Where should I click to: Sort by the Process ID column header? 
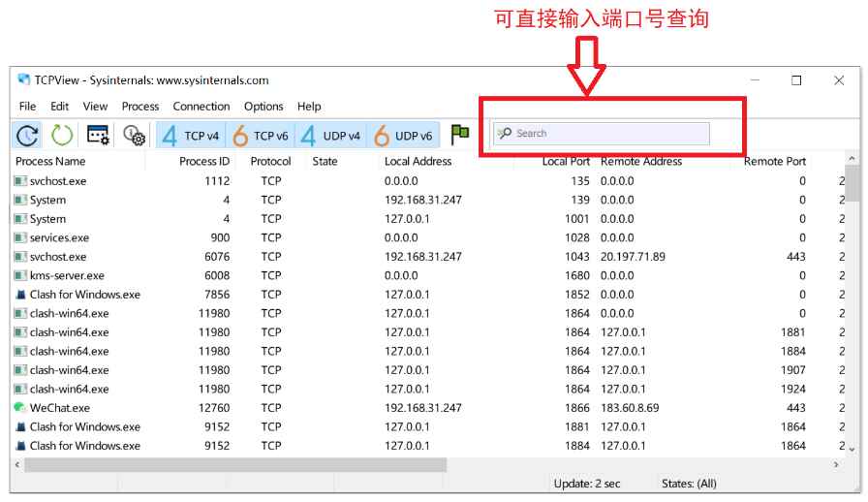point(204,162)
